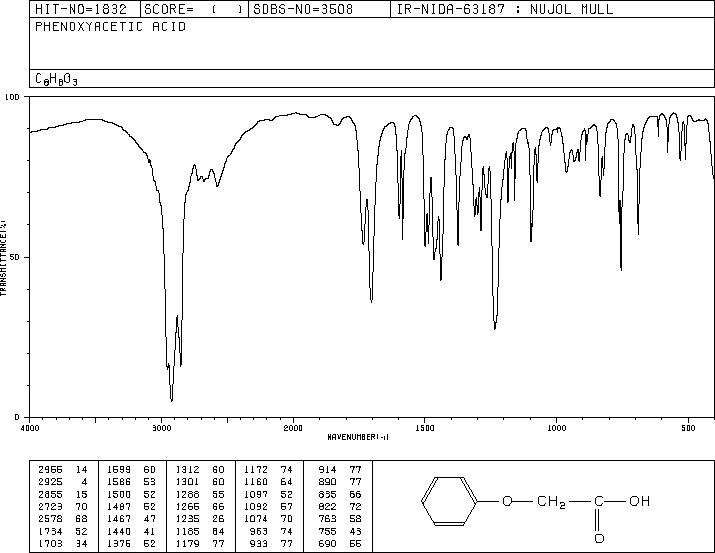Select the 1301 peak table entry
The height and width of the screenshot is (553, 715).
(x=200, y=482)
